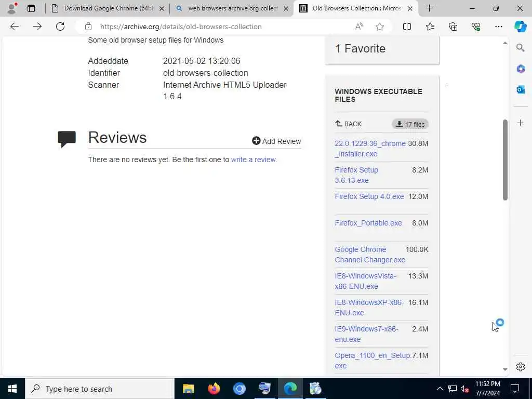
Task: Show hidden system tray icons chevron
Action: click(440, 389)
